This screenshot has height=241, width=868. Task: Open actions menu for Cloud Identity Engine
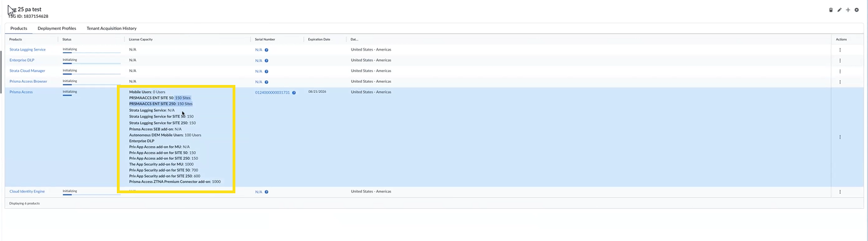click(840, 192)
